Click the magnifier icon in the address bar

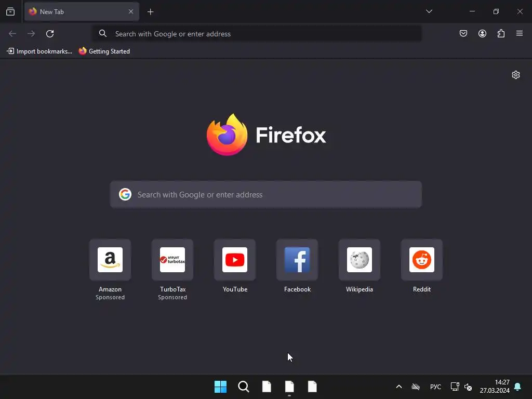coord(103,34)
